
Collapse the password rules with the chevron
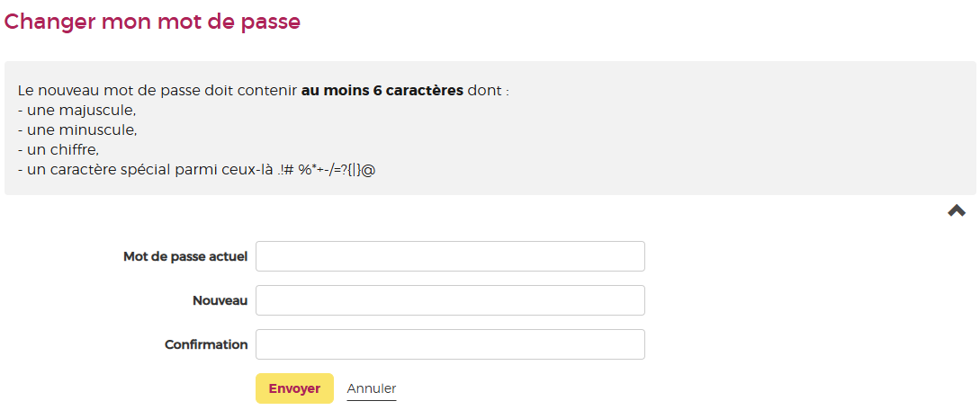(956, 210)
